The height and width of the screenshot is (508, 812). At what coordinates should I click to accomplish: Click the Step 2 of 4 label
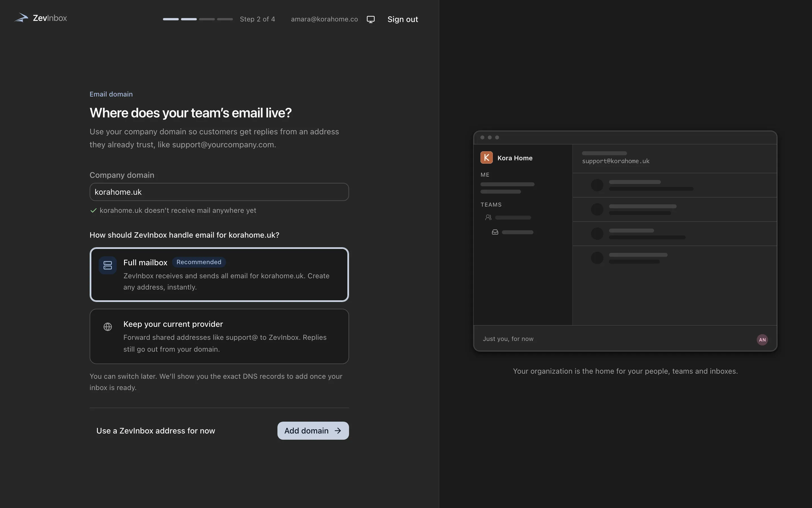tap(257, 19)
